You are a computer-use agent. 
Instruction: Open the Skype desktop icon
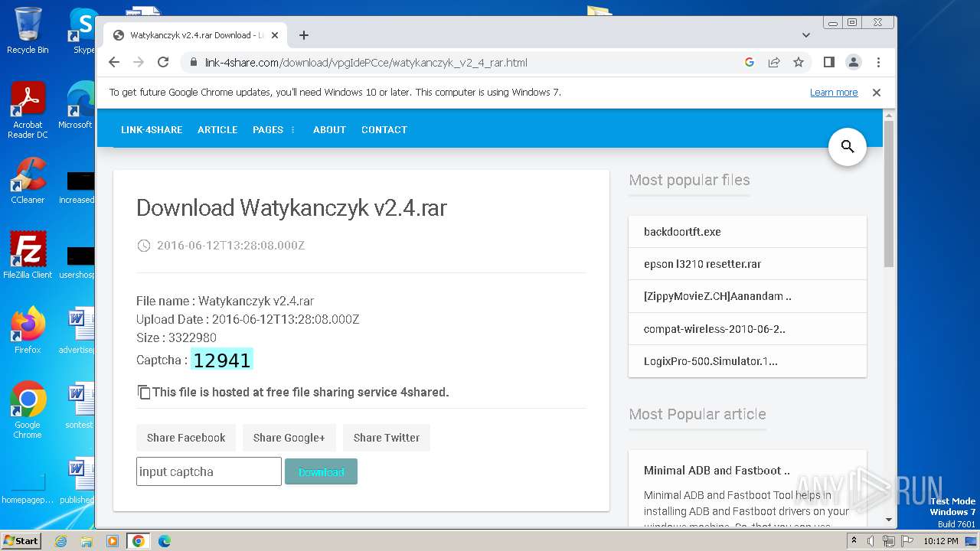click(x=83, y=31)
